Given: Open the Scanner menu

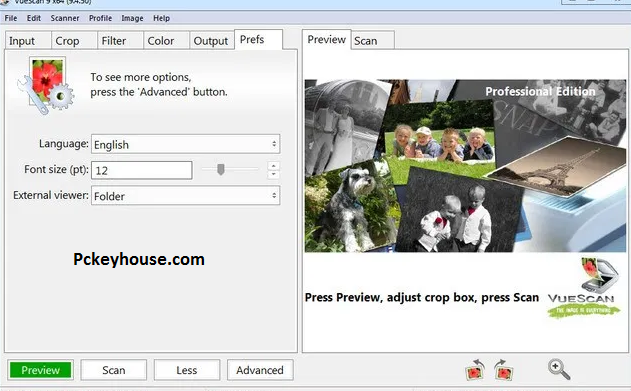Looking at the screenshot, I should coord(65,18).
